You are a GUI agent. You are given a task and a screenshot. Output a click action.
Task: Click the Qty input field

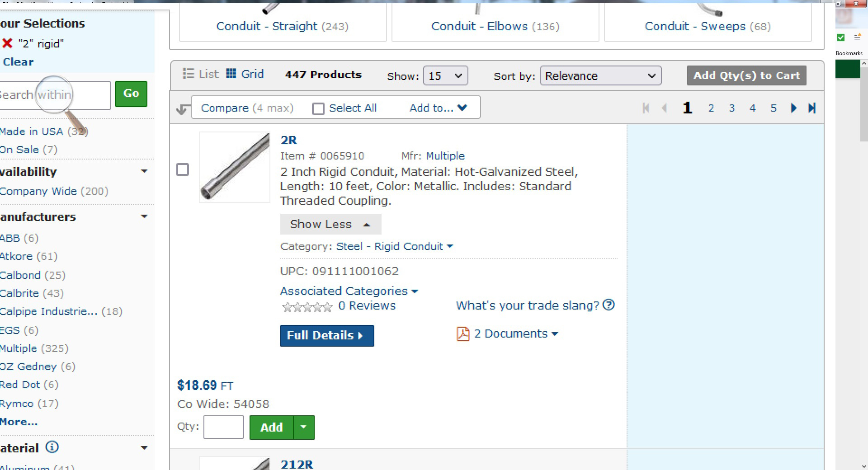pyautogui.click(x=223, y=427)
